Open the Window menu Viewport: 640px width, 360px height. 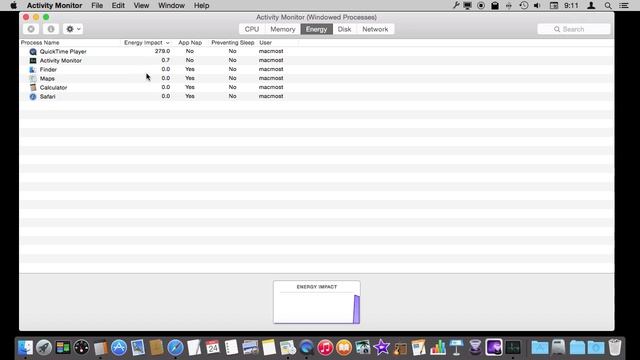171,5
